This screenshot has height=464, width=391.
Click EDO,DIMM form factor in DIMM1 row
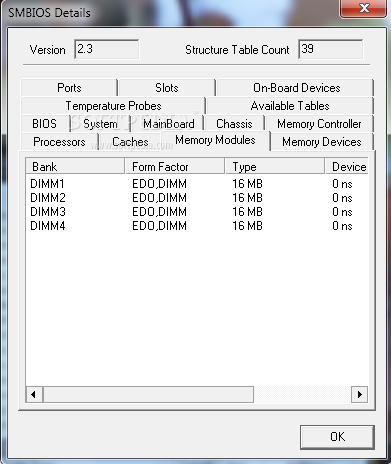click(x=159, y=184)
